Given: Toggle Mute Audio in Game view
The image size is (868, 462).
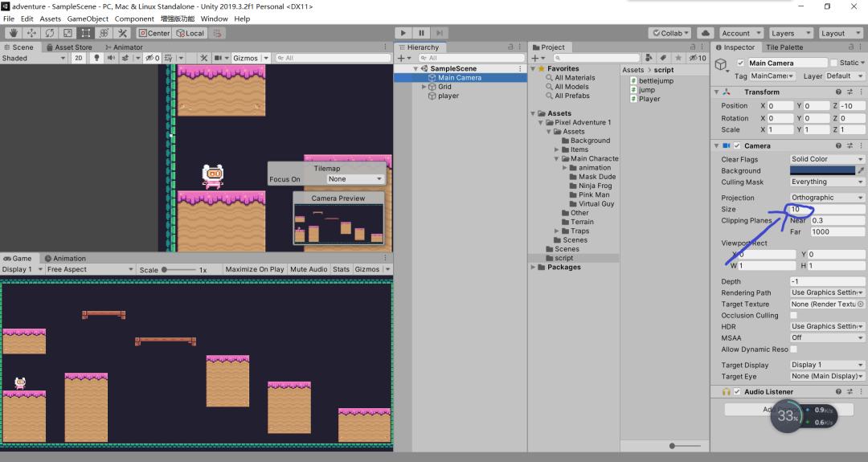Looking at the screenshot, I should (x=309, y=269).
